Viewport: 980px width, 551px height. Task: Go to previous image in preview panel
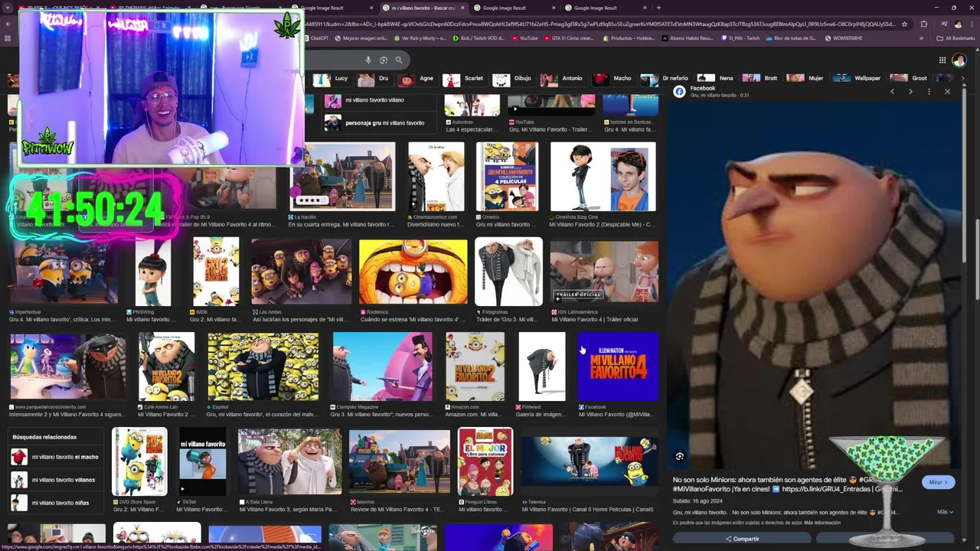[x=892, y=92]
